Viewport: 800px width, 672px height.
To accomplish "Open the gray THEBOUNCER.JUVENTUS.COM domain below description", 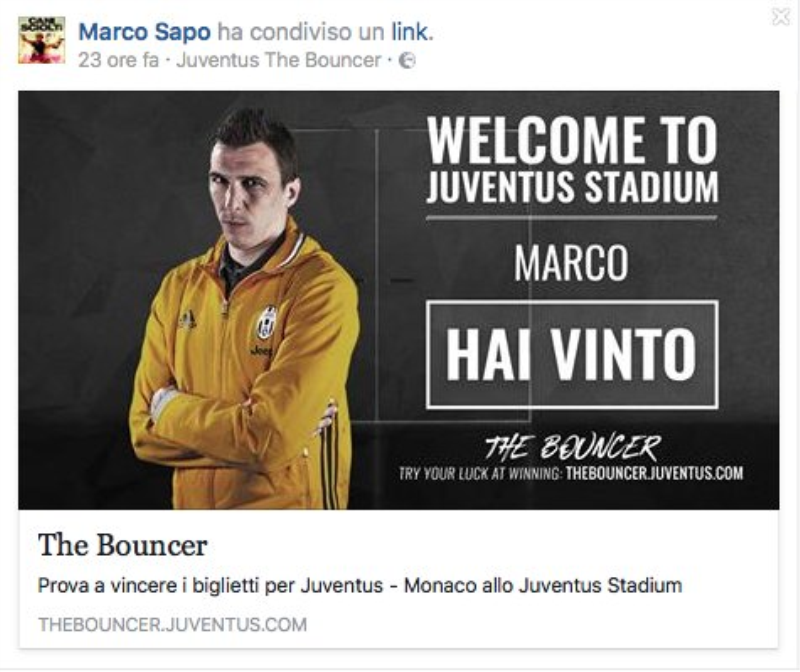I will coord(173,625).
